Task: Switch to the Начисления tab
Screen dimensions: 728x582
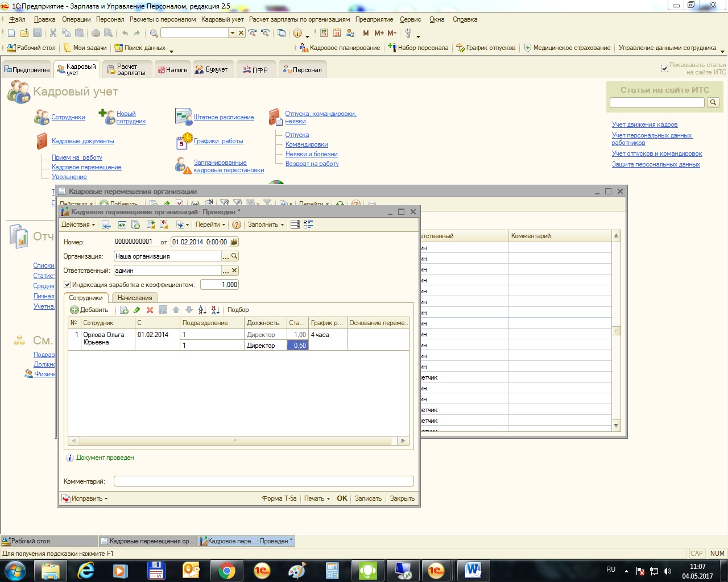Action: 135,298
